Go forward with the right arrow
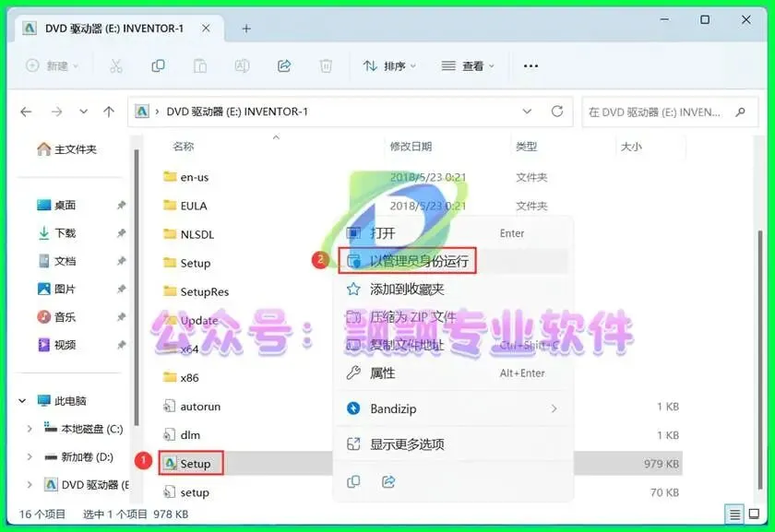 tap(57, 112)
